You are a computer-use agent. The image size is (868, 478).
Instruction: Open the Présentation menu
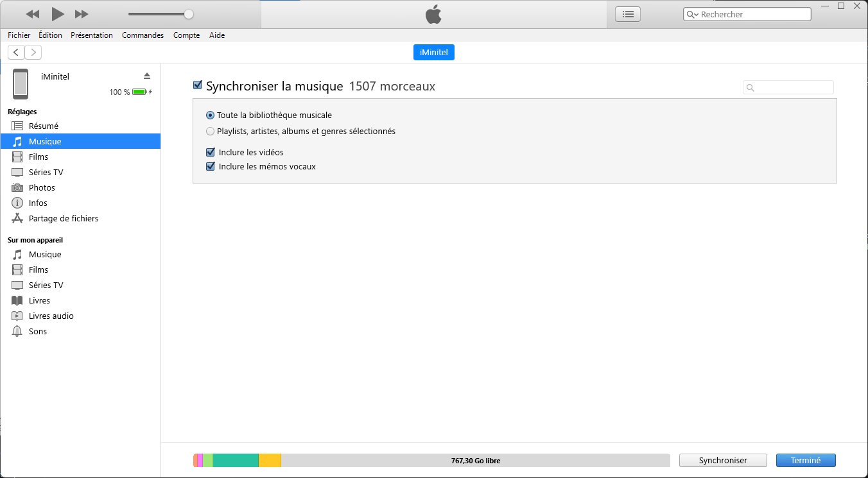tap(92, 35)
